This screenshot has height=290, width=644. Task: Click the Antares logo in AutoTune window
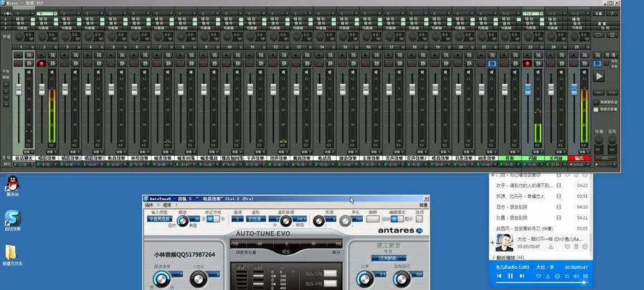401,231
